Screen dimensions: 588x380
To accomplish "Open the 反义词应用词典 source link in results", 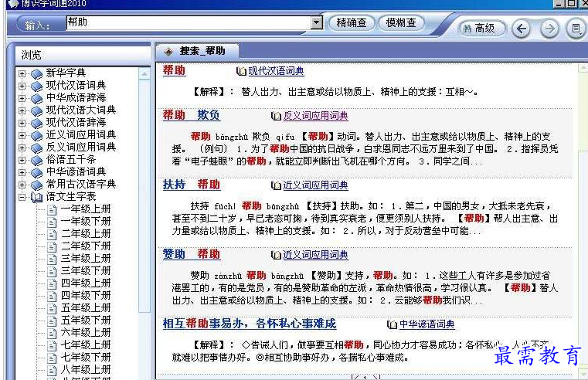I will coord(315,116).
